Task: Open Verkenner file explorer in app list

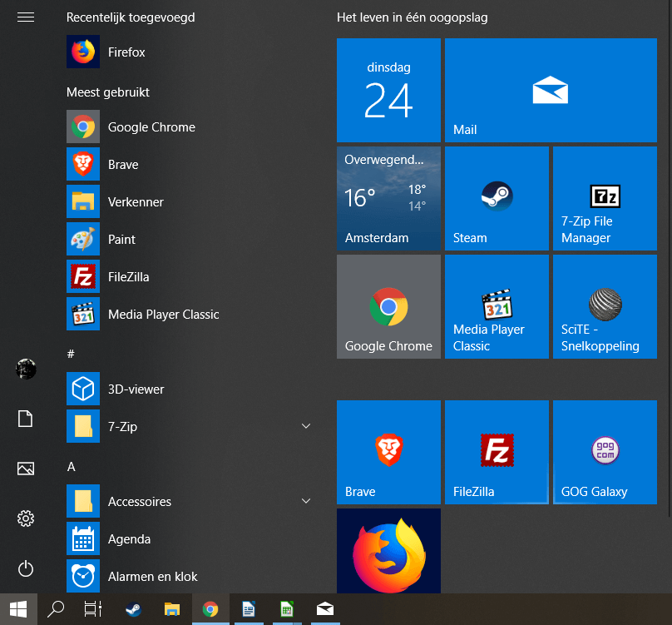Action: tap(189, 201)
